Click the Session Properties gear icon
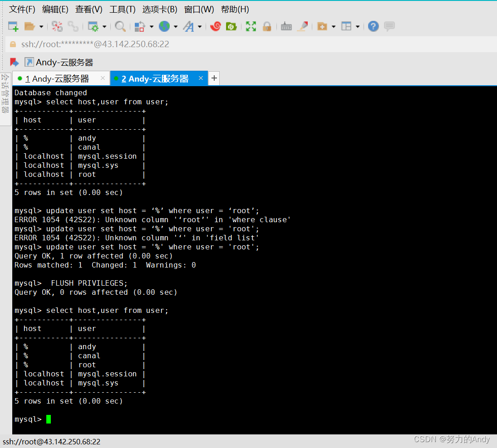The height and width of the screenshot is (448, 497). tap(93, 27)
